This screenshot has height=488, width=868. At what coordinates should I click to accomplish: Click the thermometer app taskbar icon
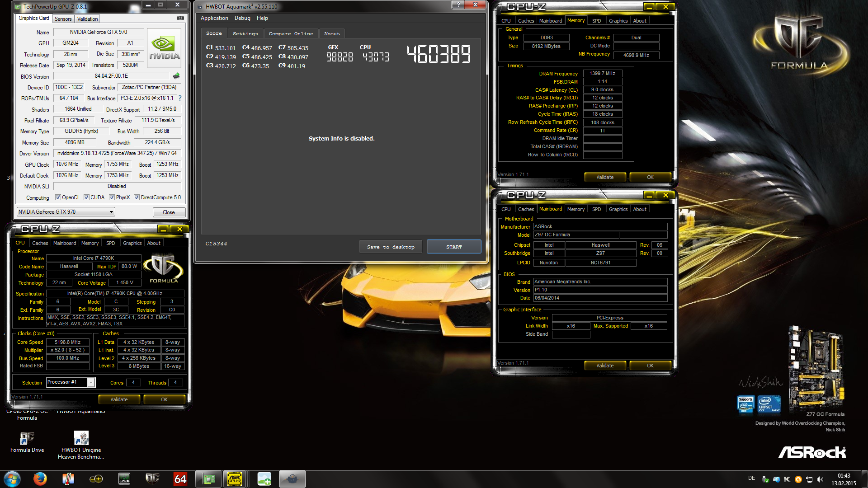[x=68, y=479]
